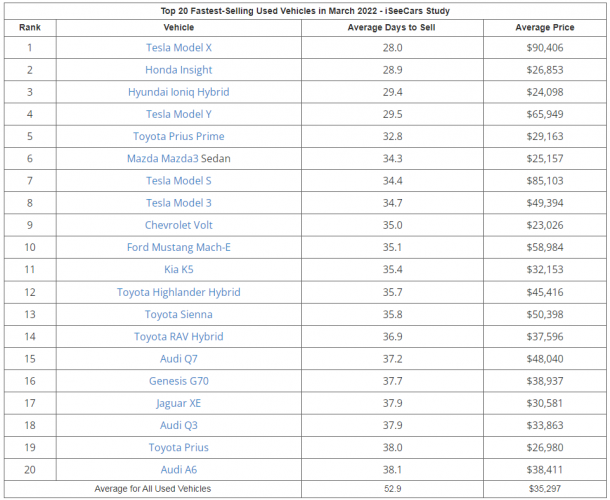610x500 pixels.
Task: Open the Chevrolet Volt link
Action: (178, 225)
